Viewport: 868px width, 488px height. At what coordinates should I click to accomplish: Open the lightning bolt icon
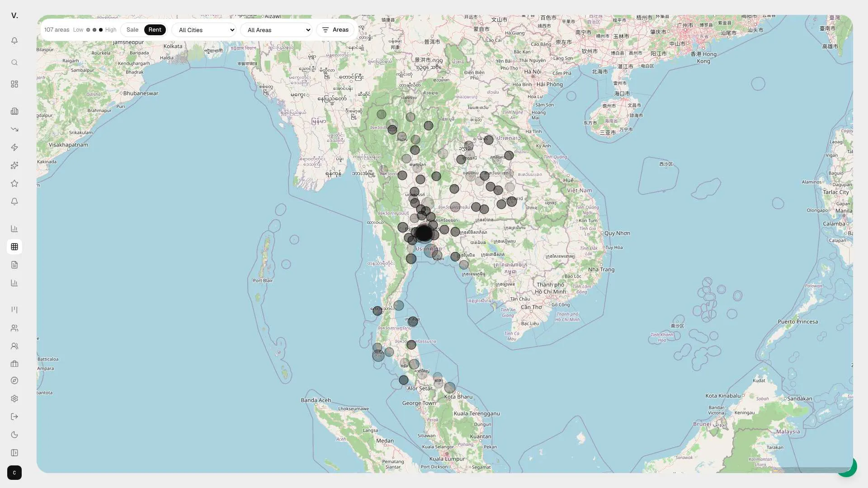click(x=14, y=147)
